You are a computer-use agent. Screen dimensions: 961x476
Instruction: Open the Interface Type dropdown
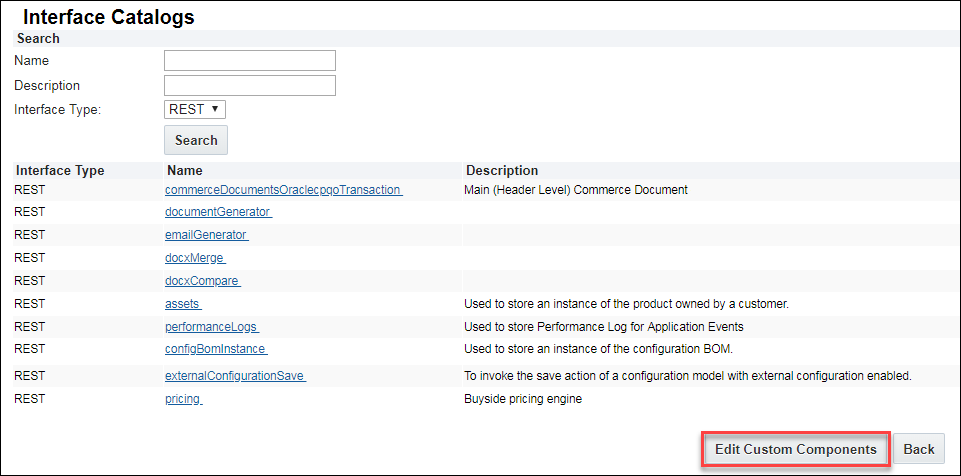tap(194, 109)
